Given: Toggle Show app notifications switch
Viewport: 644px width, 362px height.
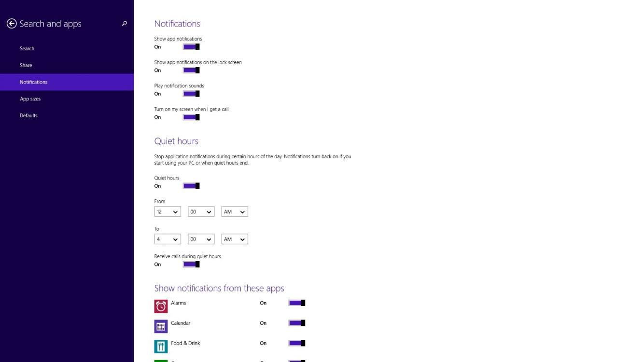Looking at the screenshot, I should (x=191, y=47).
